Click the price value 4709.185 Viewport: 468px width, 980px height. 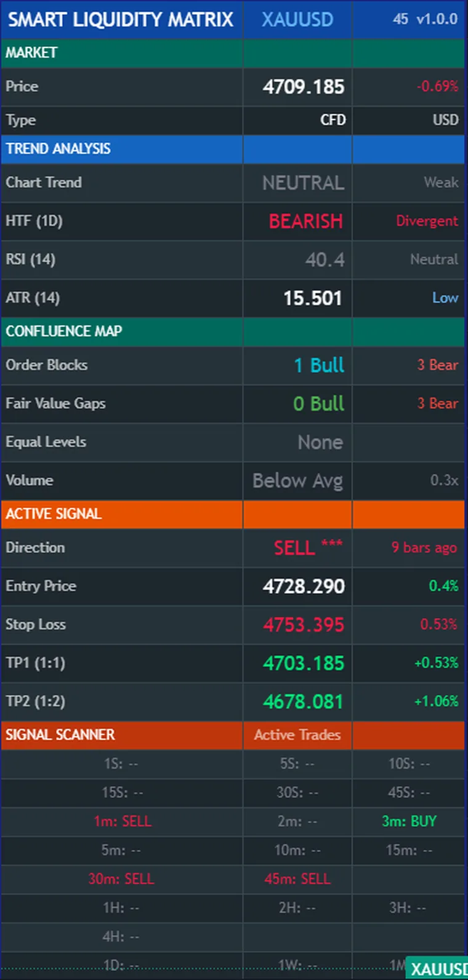[304, 87]
